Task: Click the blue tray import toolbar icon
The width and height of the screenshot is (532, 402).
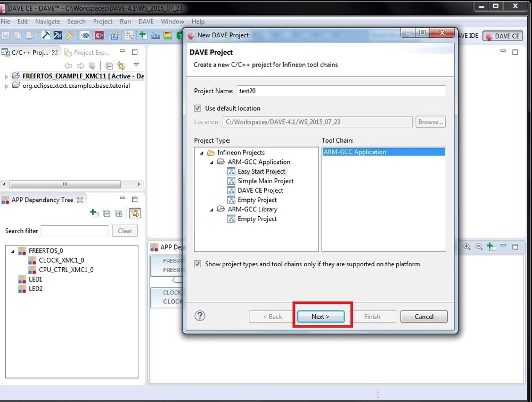Action: tap(155, 35)
